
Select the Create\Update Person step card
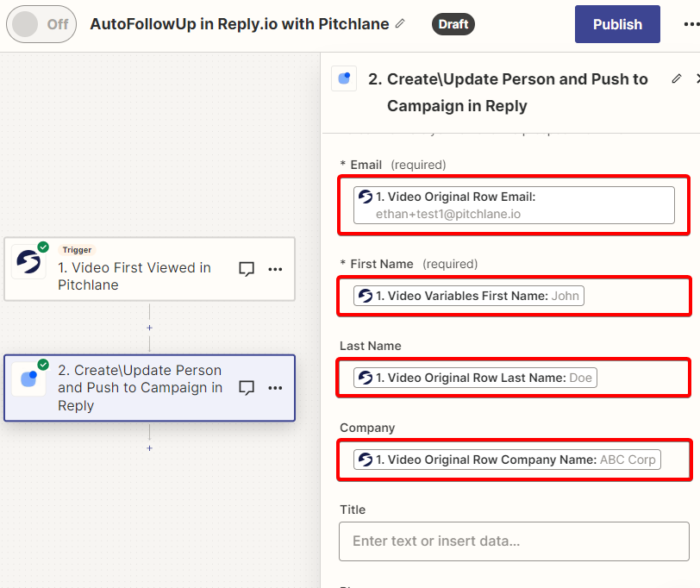pos(149,387)
